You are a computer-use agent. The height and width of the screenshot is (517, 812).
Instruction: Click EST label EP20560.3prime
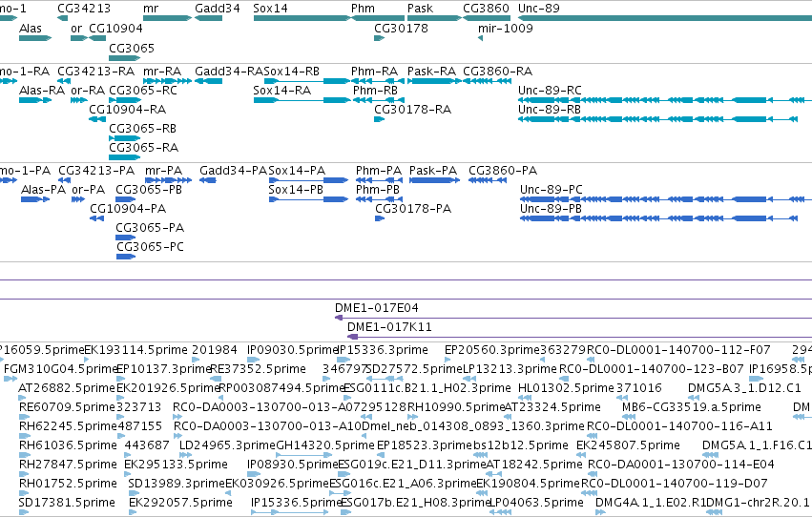click(x=491, y=350)
